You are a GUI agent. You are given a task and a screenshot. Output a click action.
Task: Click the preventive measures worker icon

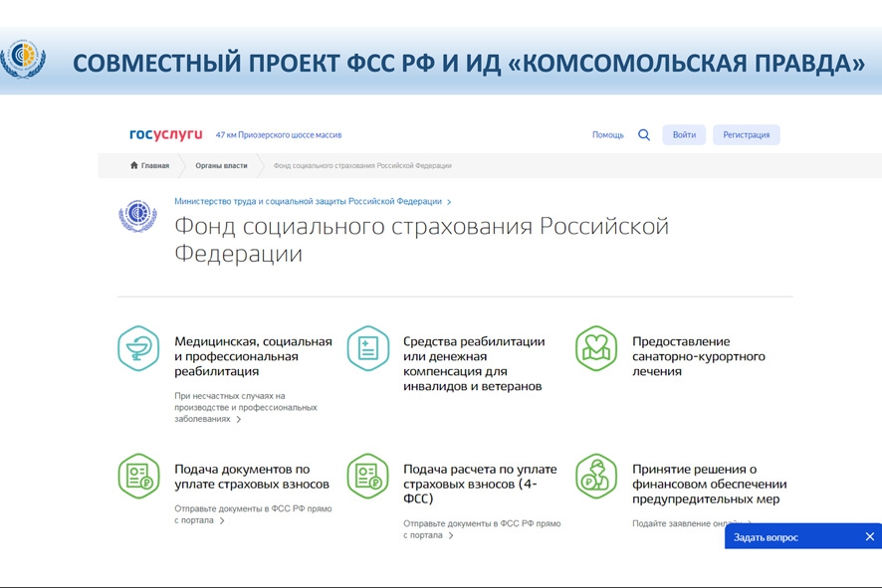tap(595, 476)
